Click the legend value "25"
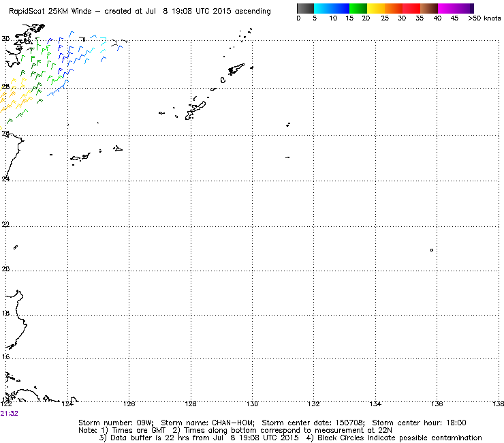Screen dimensions: 504x443 click(x=385, y=18)
